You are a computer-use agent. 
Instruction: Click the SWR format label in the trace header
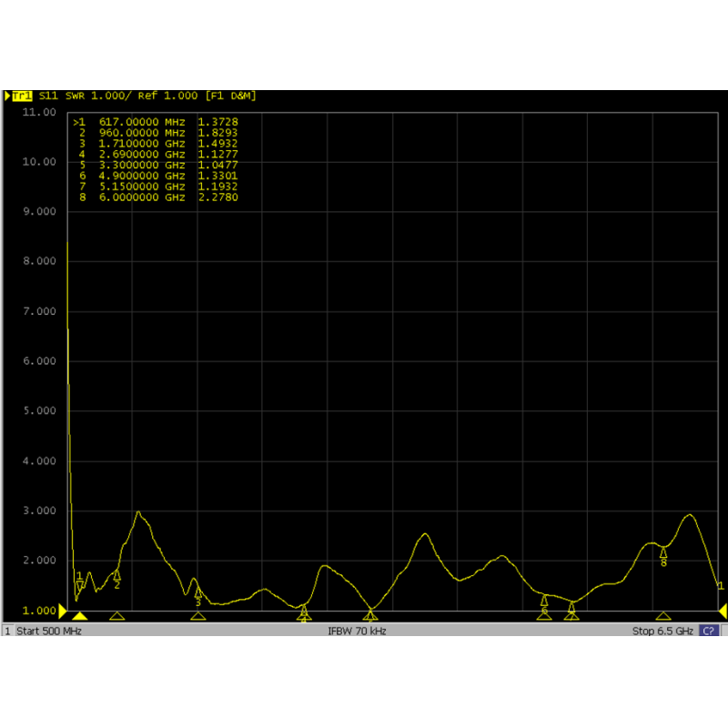point(75,96)
